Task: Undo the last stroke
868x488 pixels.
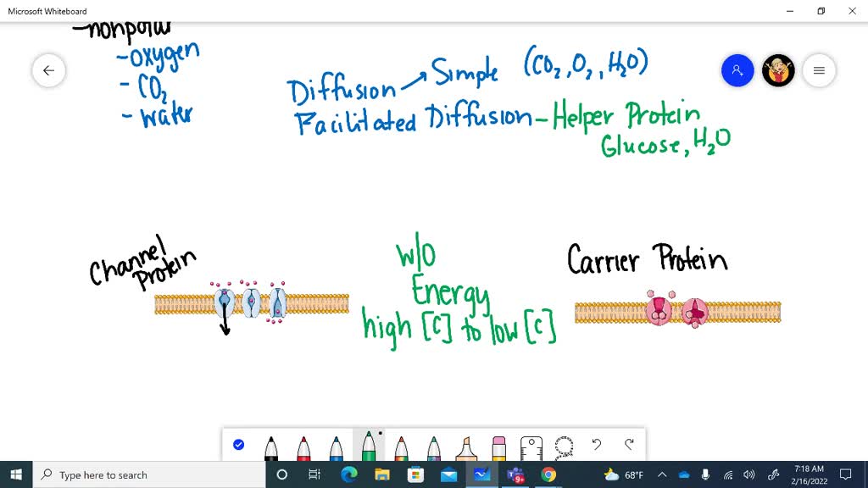Action: coord(597,444)
